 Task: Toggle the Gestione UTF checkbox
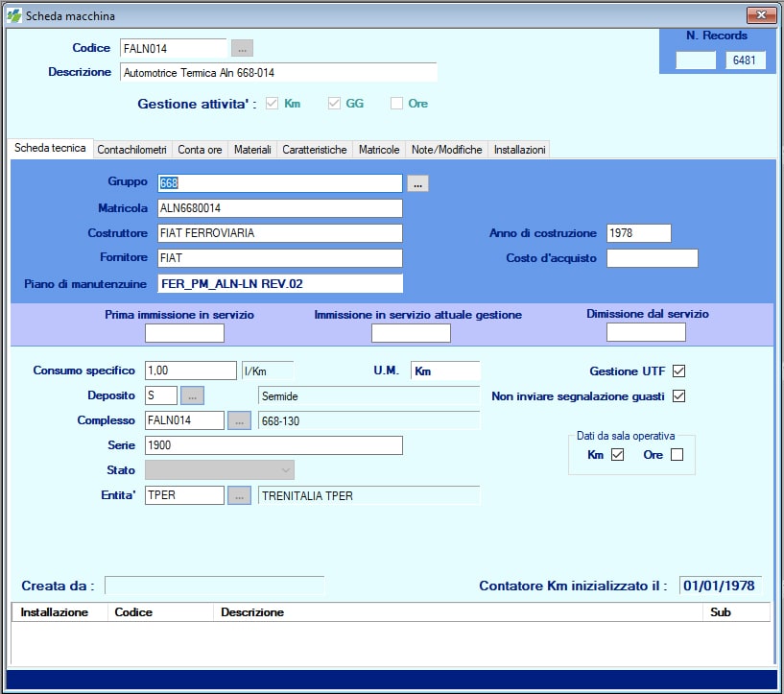click(x=678, y=371)
